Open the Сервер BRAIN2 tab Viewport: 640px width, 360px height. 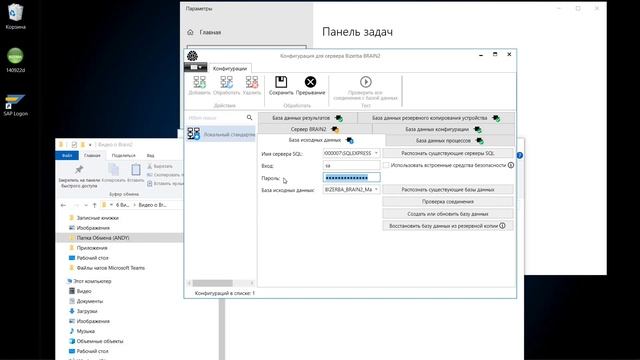coord(315,129)
